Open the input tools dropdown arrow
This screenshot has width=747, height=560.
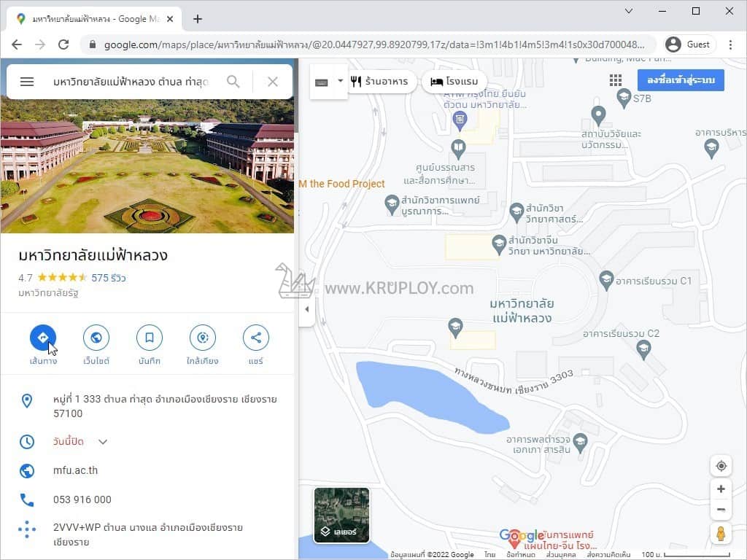tap(340, 81)
